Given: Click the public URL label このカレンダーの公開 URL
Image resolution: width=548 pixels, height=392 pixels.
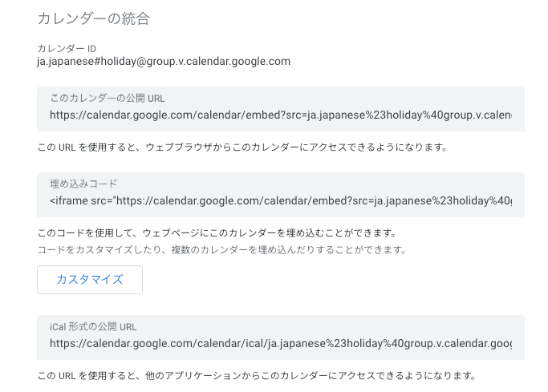Looking at the screenshot, I should tap(108, 99).
